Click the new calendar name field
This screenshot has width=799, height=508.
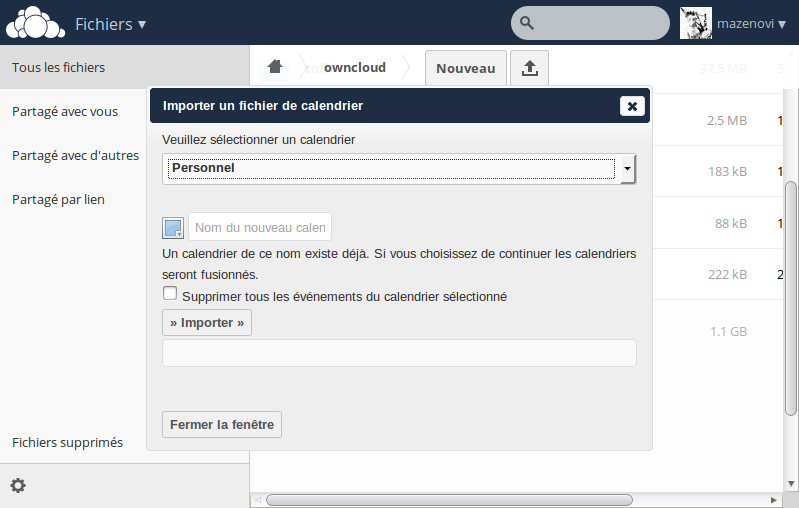(x=260, y=227)
